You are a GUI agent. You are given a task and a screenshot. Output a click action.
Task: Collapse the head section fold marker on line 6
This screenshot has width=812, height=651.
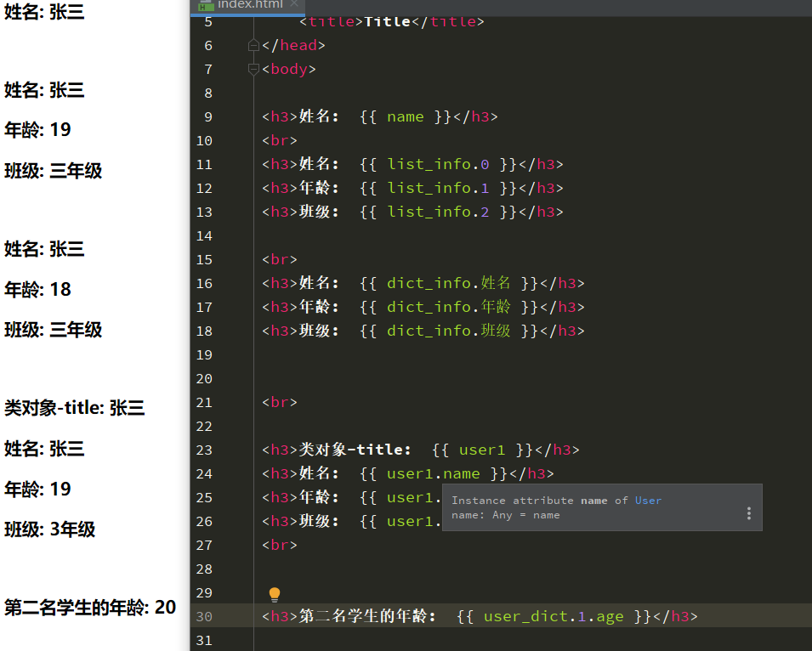pyautogui.click(x=253, y=45)
